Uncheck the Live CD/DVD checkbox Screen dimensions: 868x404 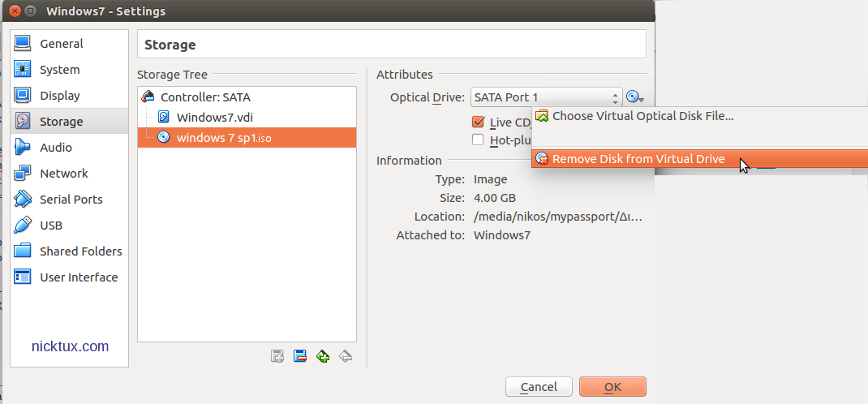tap(478, 122)
